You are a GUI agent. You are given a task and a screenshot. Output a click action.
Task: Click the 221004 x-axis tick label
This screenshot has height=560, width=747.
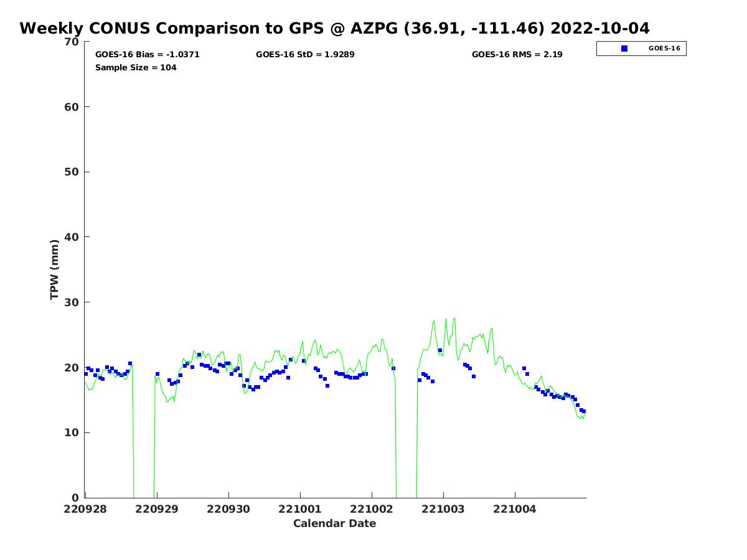[x=515, y=509]
